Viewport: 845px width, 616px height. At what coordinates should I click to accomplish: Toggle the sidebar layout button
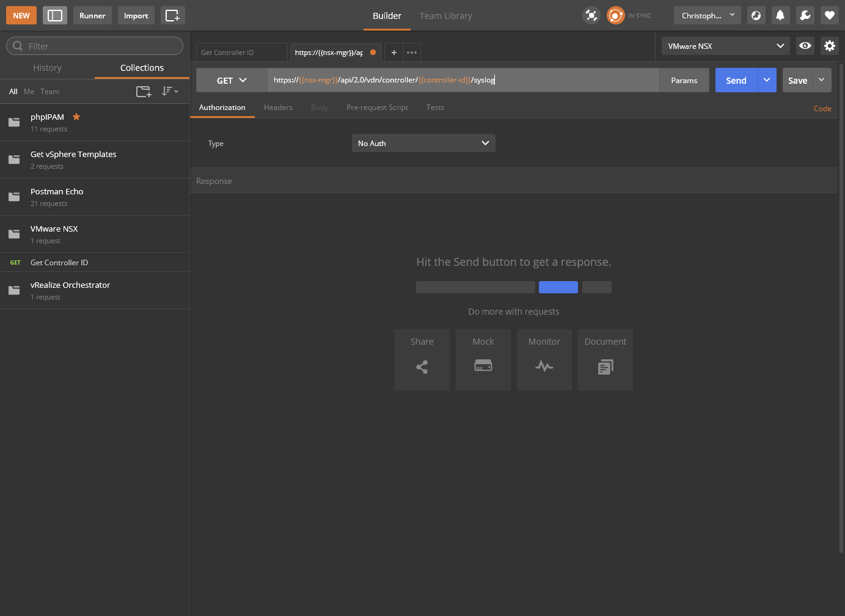point(55,16)
